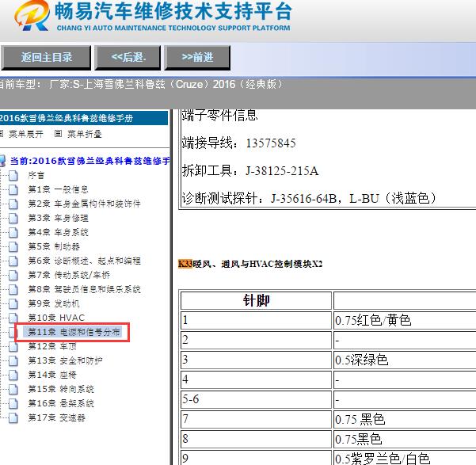Select the cell 0.75红色/黄色
This screenshot has height=465, width=476.
pyautogui.click(x=405, y=320)
